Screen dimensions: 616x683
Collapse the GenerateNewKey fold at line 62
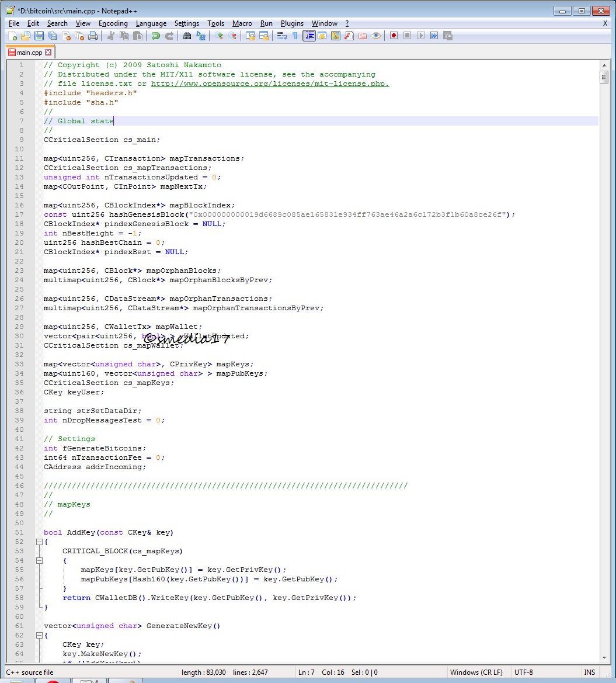tap(39, 636)
